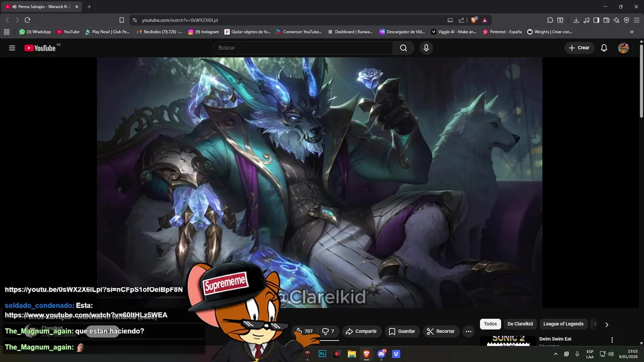Show hidden system tray icons chevron
The width and height of the screenshot is (644, 362).
coord(555,354)
